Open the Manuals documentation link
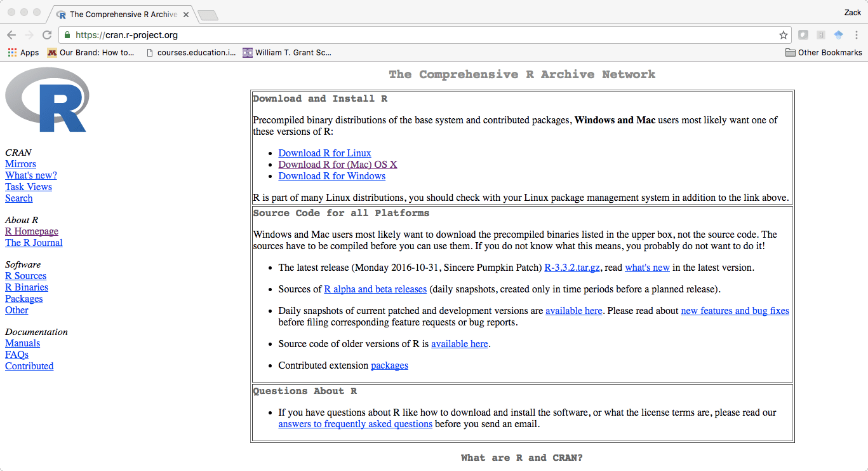 pos(22,343)
